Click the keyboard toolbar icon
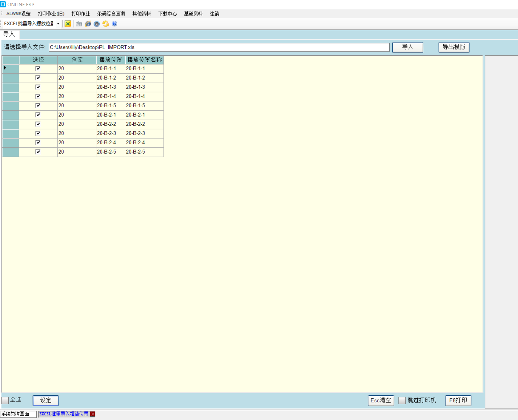This screenshot has width=518, height=420. coord(79,24)
